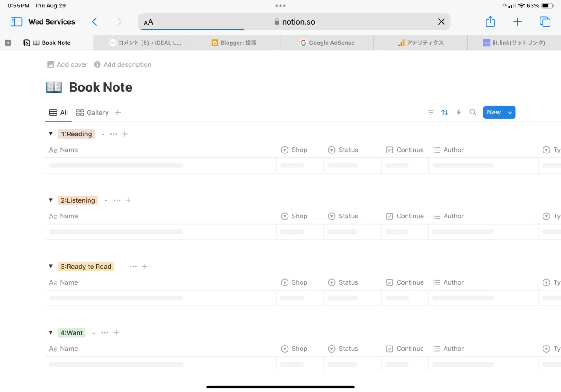Collapse the 1:Reading group
This screenshot has height=392, width=561.
point(50,134)
